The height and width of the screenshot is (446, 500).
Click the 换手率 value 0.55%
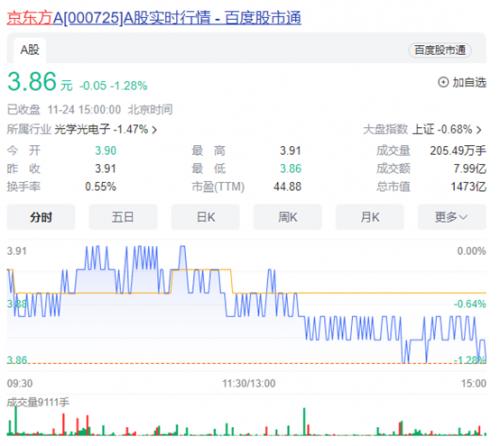[100, 187]
